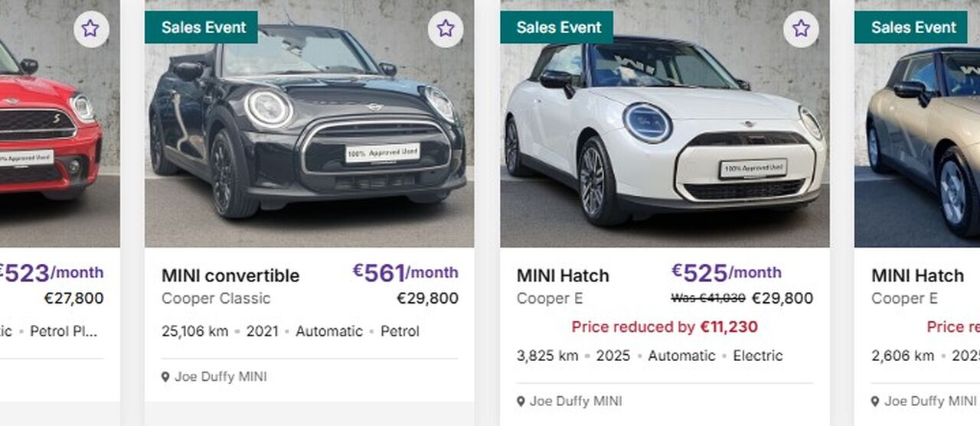Click Sales Event badge on black convertible
Screen dimensions: 980x426
click(201, 28)
